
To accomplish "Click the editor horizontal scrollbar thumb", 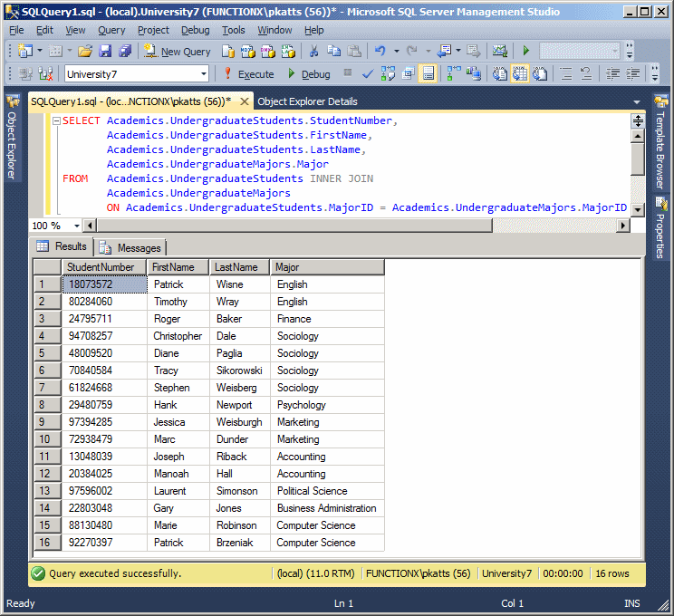I will [295, 226].
